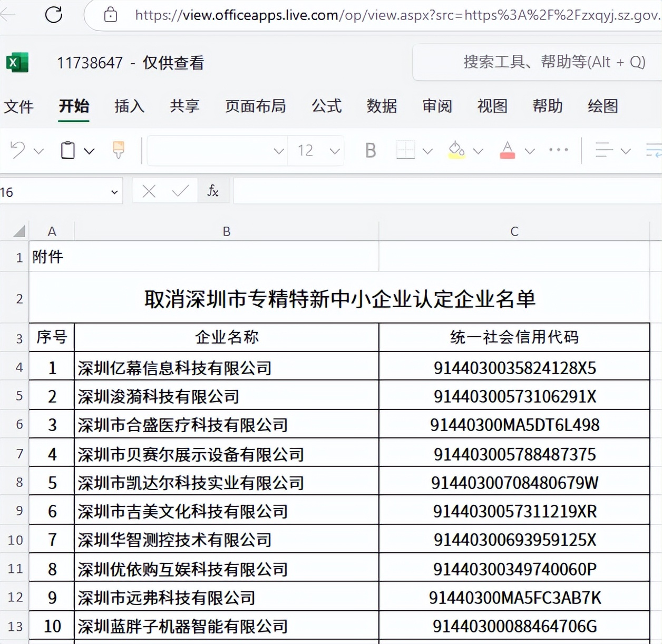Switch to the 公式 tab

[327, 106]
